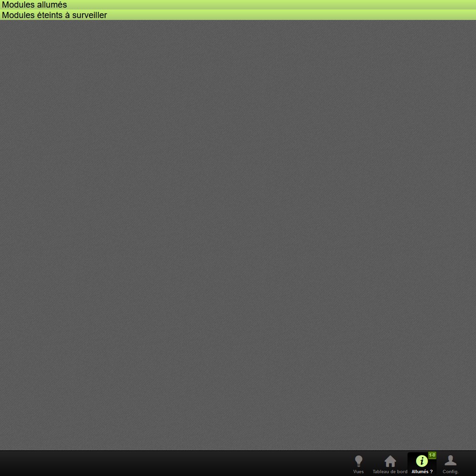This screenshot has height=476, width=476.
Task: Go to the Tableau de bord tab
Action: pos(390,472)
